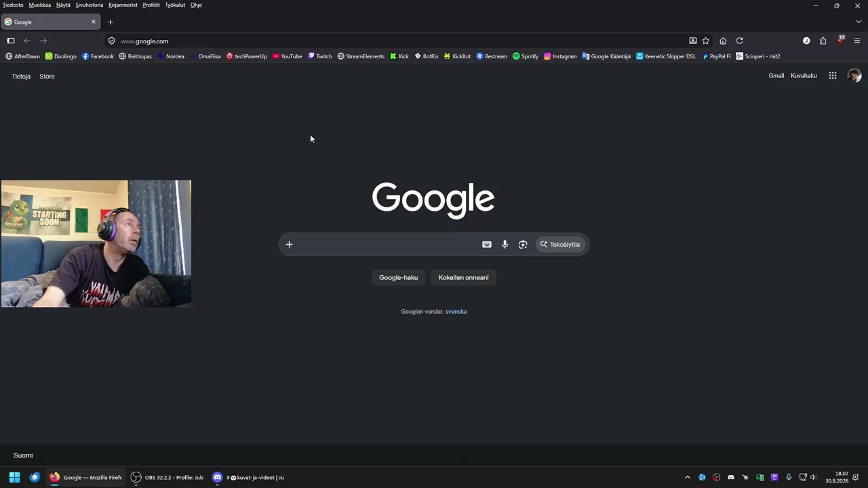This screenshot has width=868, height=488.
Task: Open the Sivuhistoria menu
Action: [90, 5]
